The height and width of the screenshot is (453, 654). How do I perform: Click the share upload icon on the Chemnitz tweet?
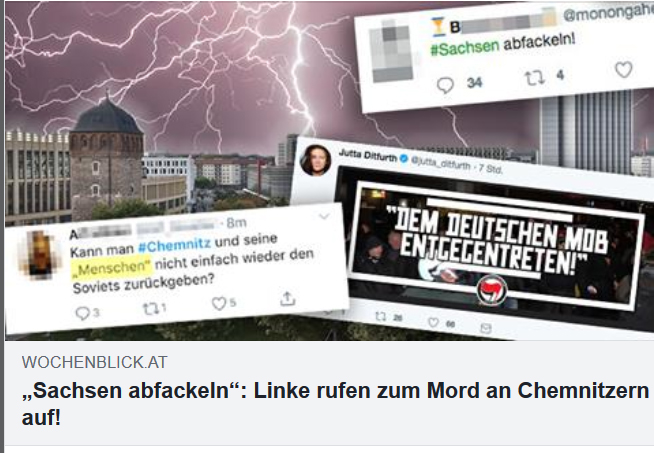(288, 299)
